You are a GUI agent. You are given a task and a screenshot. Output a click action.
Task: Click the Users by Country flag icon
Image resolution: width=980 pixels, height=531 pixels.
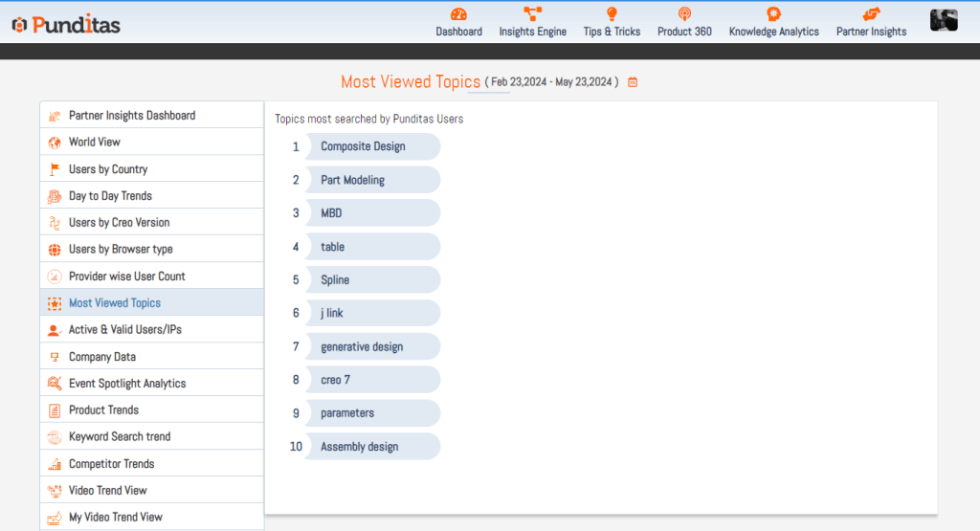55,169
